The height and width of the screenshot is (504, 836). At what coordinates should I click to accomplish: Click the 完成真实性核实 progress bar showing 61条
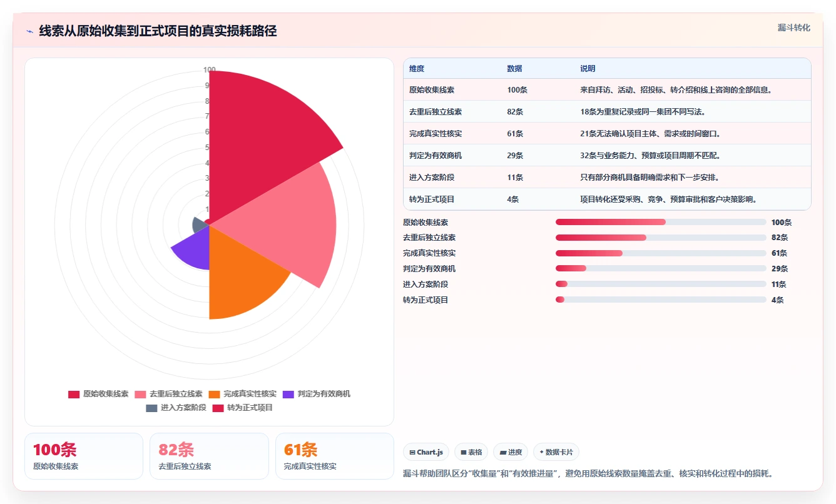click(x=661, y=253)
